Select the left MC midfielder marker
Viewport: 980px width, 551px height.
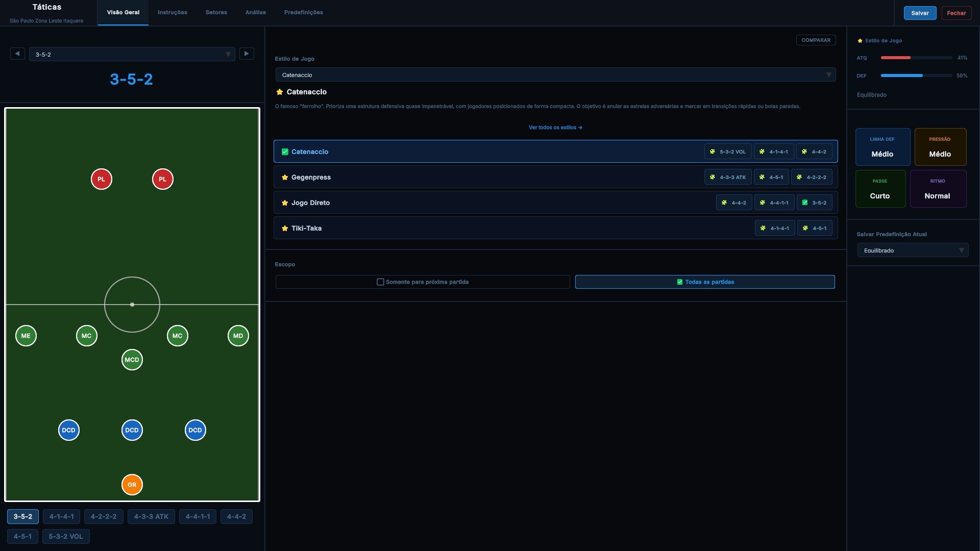(86, 336)
